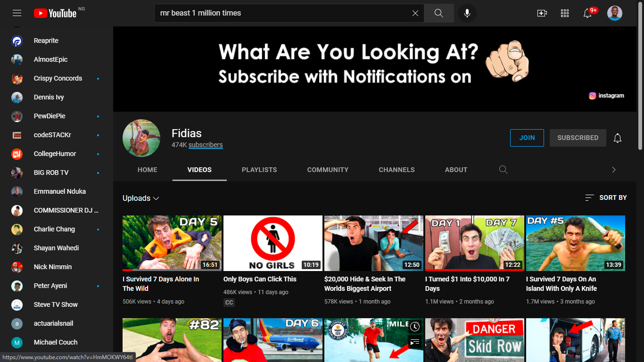
Task: Click the Join membership button
Action: tap(527, 138)
